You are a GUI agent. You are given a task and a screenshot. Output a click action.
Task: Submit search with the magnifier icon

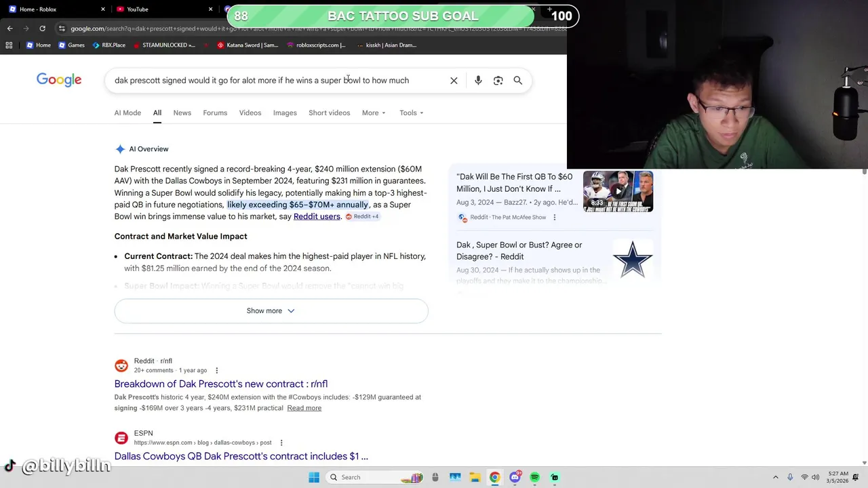tap(517, 81)
